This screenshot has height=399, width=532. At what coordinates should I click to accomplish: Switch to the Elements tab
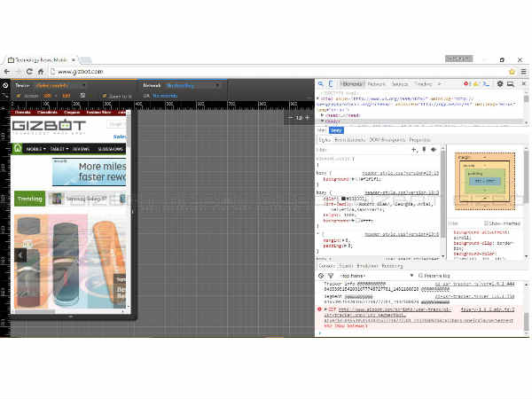(352, 83)
